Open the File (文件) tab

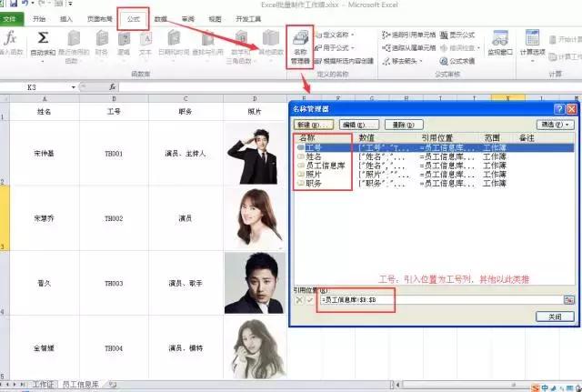tap(12, 19)
